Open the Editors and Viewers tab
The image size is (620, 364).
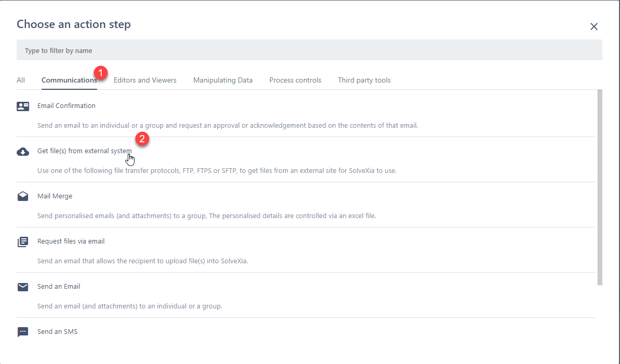pos(145,80)
